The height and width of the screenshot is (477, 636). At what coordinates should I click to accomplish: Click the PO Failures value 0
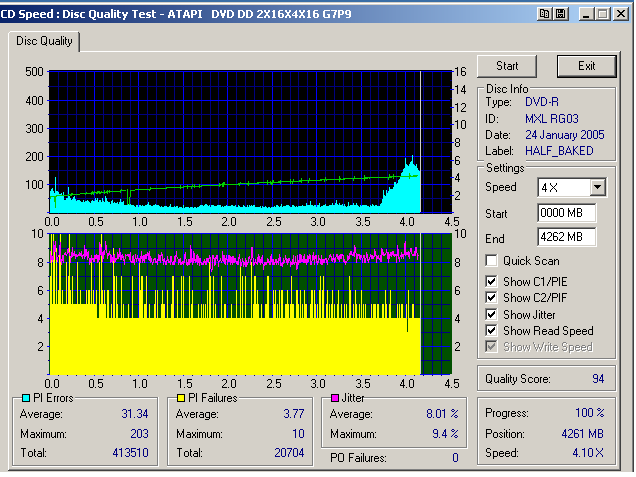[455, 458]
